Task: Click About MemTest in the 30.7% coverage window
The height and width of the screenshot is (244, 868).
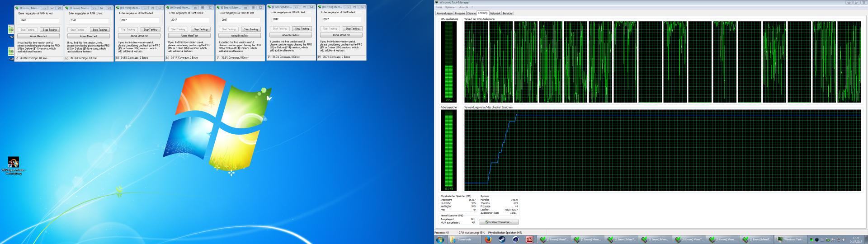Action: coord(341,35)
